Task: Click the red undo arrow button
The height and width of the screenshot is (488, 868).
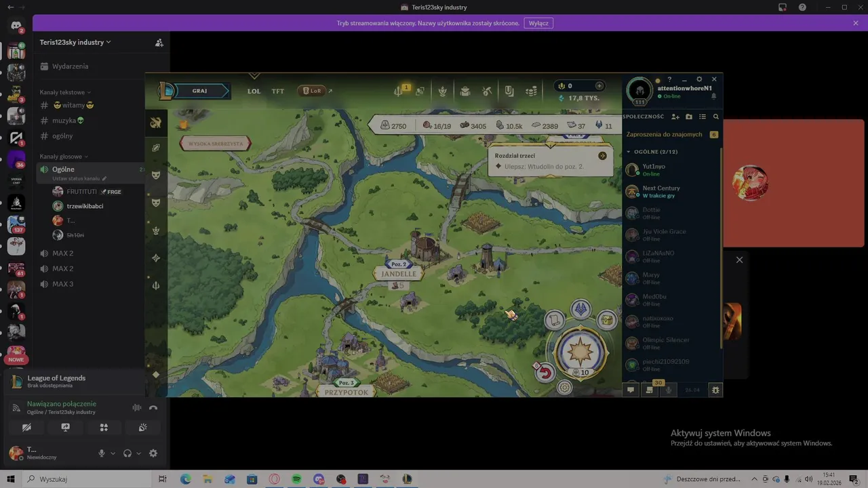Action: pyautogui.click(x=545, y=372)
